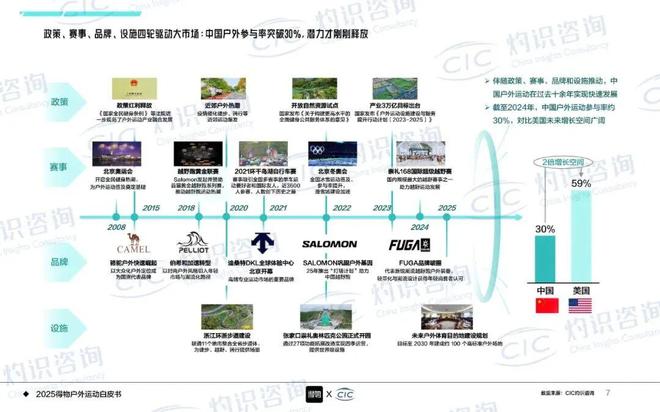
Task: Click the 2025 year on the timeline
Action: coord(447,208)
